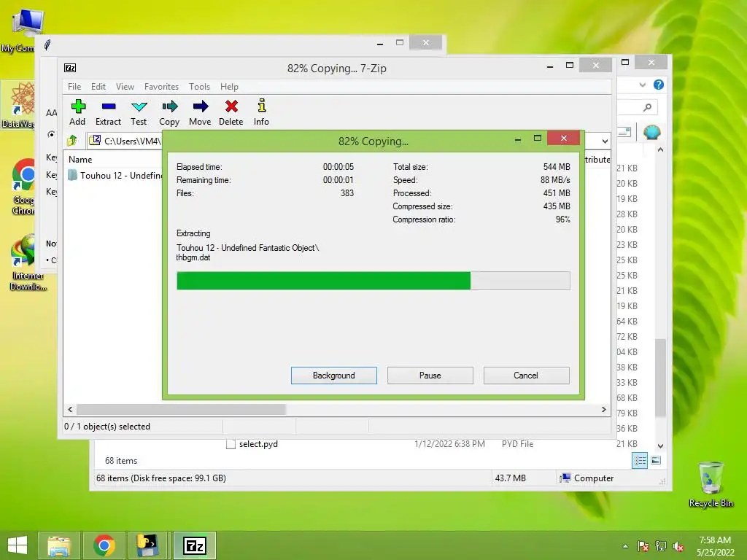Pause the extraction
This screenshot has width=747, height=560.
(x=430, y=376)
